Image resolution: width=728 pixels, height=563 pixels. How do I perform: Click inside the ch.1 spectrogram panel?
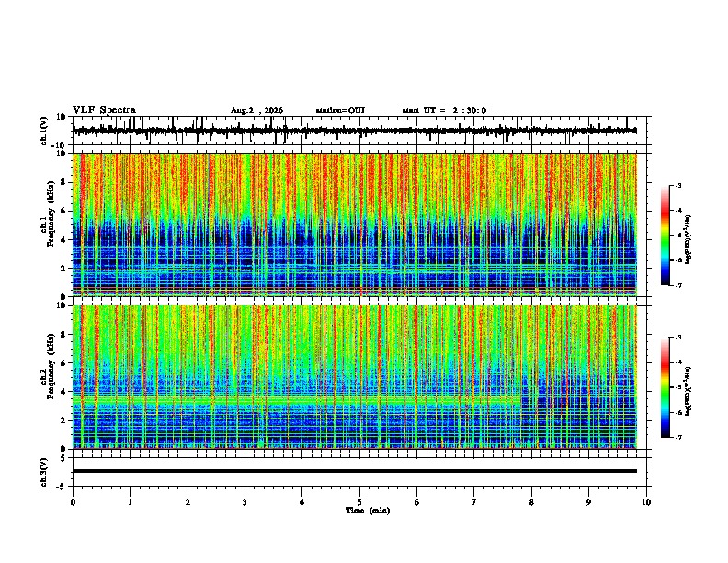pos(355,224)
